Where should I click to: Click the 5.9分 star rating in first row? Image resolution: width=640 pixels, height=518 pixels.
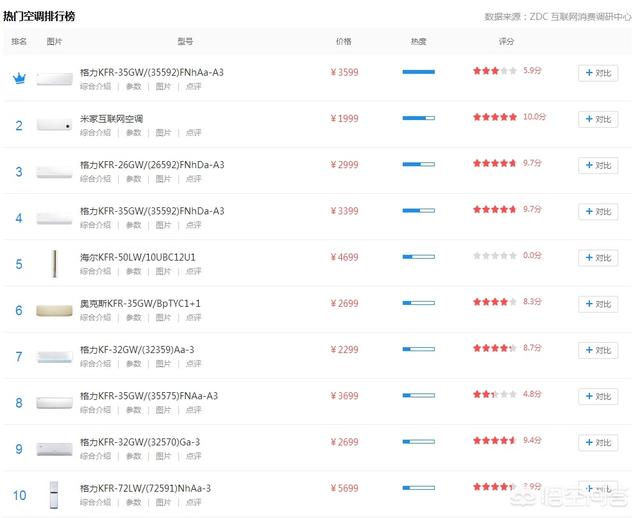(495, 71)
